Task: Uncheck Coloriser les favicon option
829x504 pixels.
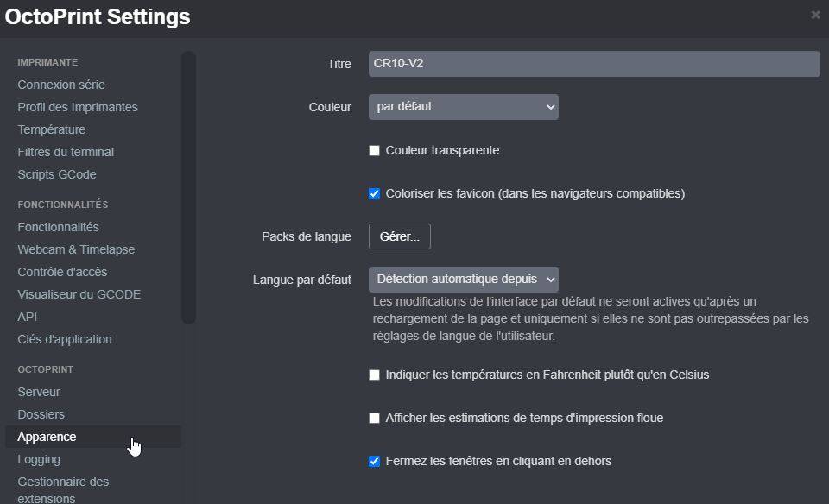Action: 374,194
